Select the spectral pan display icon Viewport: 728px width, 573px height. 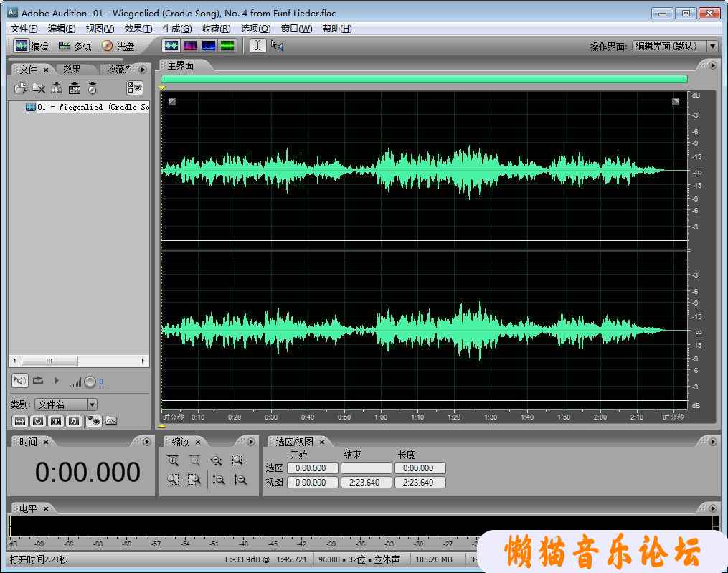(x=209, y=45)
